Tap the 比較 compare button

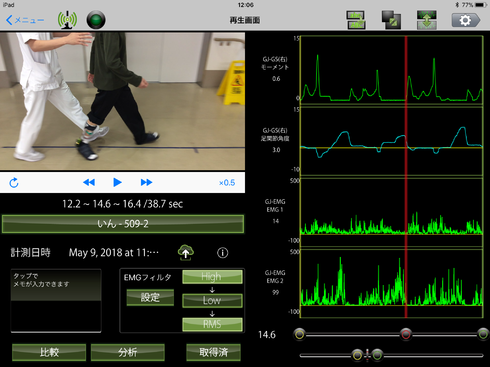click(x=49, y=352)
